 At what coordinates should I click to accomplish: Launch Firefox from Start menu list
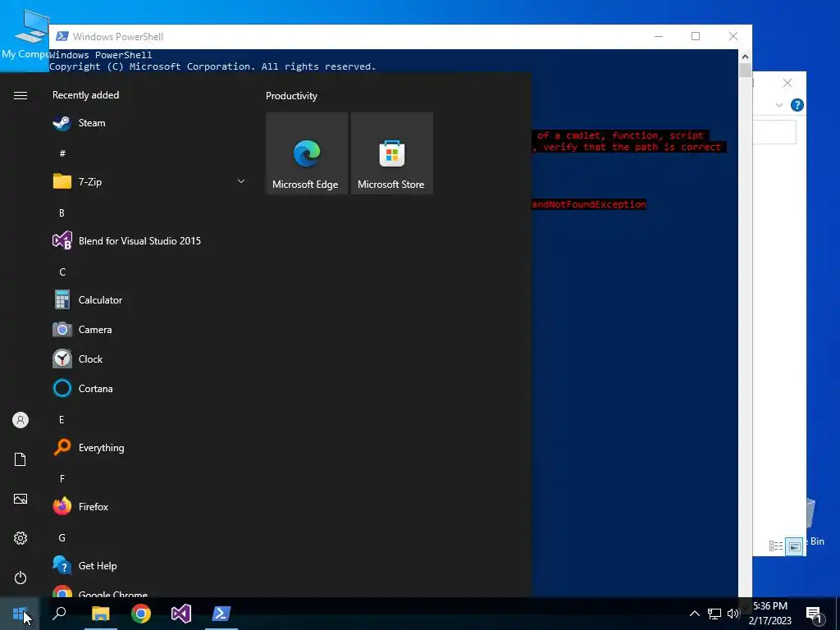(149, 507)
